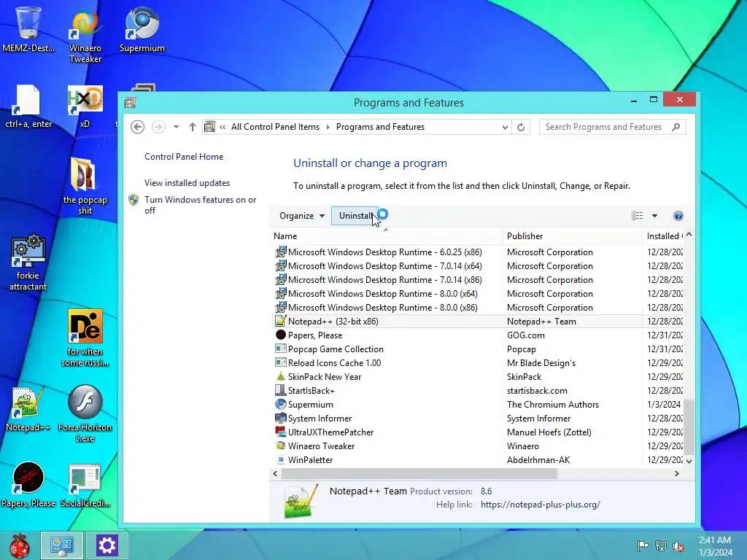Expand the breadcrumb chevron after All Control Panel Items
This screenshot has height=560, width=747.
point(328,127)
